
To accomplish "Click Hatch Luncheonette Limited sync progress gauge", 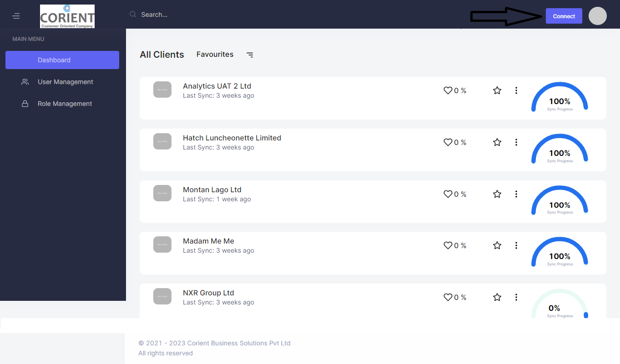I will 560,148.
